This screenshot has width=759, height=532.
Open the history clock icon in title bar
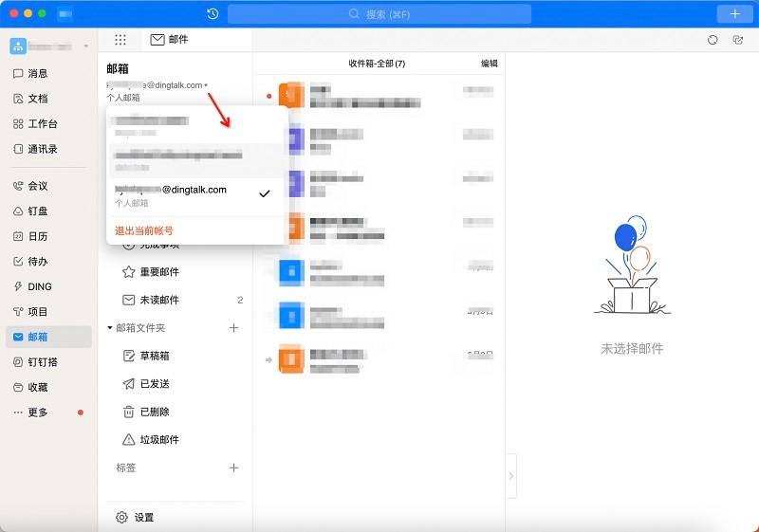pyautogui.click(x=213, y=14)
